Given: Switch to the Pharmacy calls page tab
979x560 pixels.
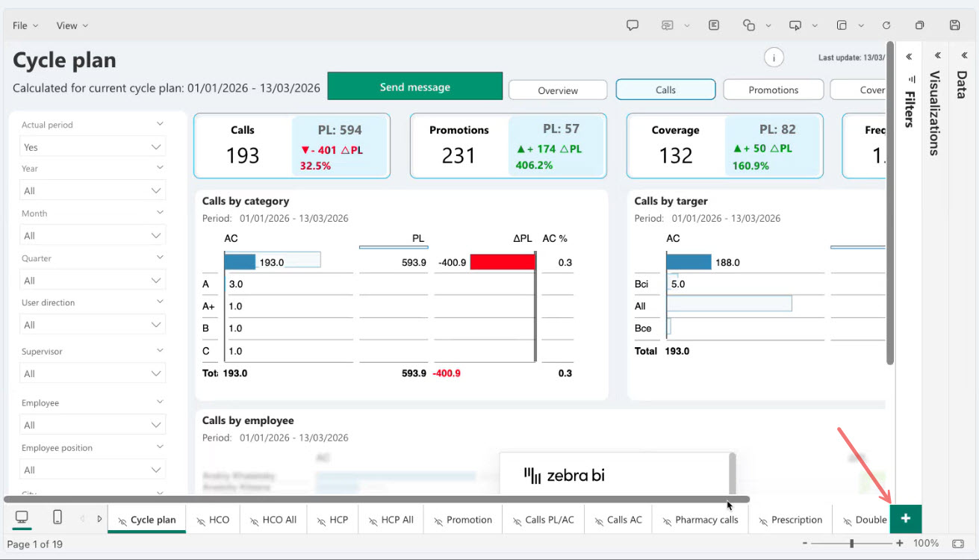Looking at the screenshot, I should pyautogui.click(x=700, y=520).
